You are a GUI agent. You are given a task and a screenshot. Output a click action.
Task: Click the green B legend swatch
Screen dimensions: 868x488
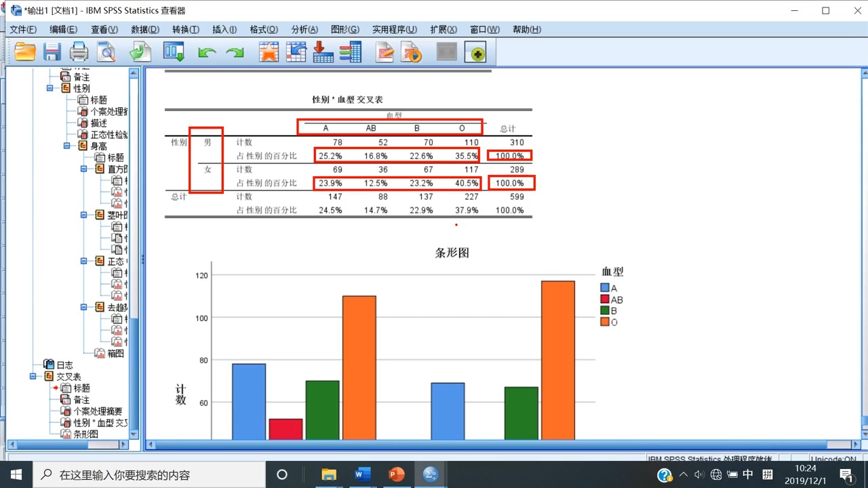click(x=605, y=311)
